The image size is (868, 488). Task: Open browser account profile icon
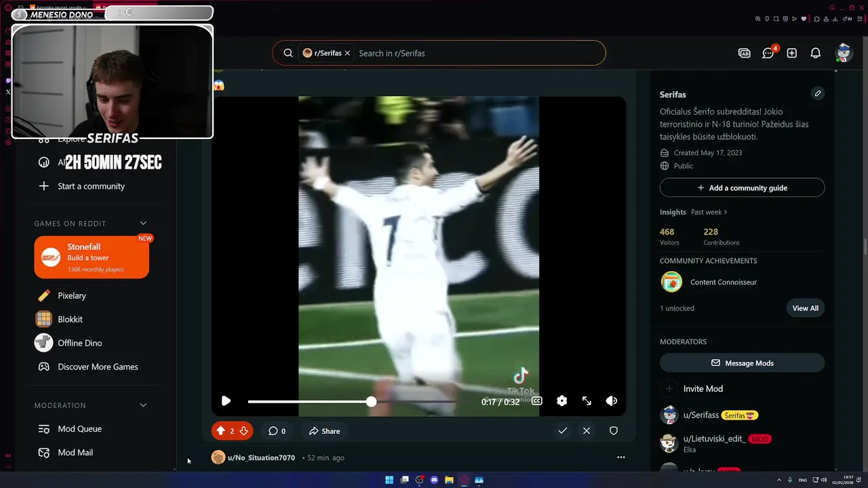(x=826, y=19)
